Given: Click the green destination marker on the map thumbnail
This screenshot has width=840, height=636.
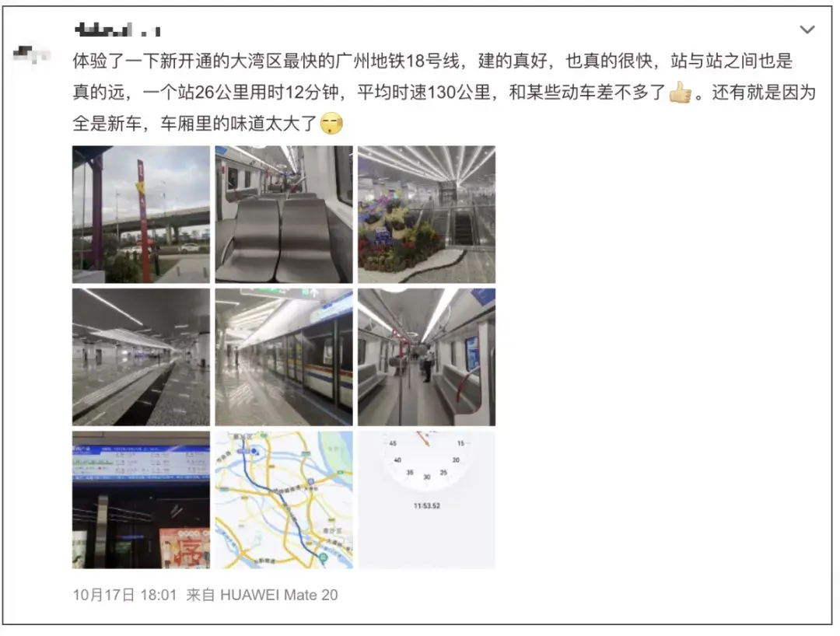Looking at the screenshot, I should point(323,557).
